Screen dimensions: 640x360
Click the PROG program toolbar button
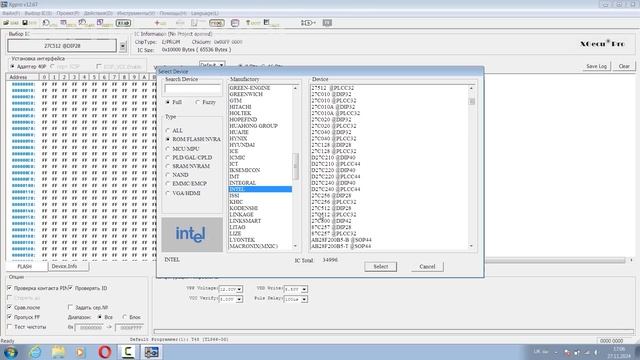tap(217, 23)
